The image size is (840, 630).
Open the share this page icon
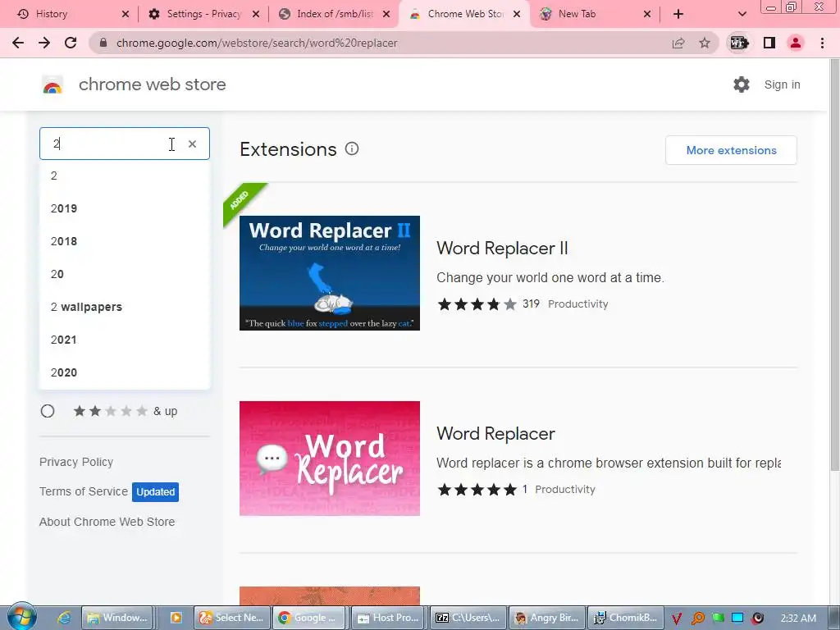pos(678,43)
